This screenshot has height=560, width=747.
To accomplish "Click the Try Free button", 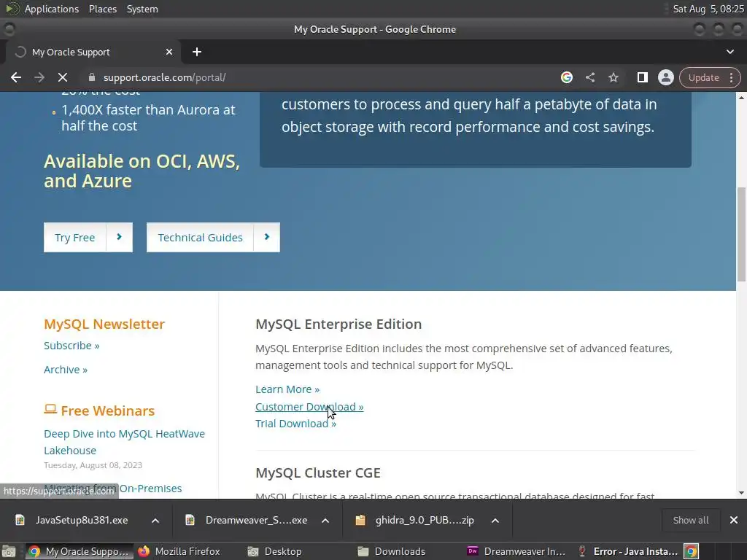I will pos(75,237).
